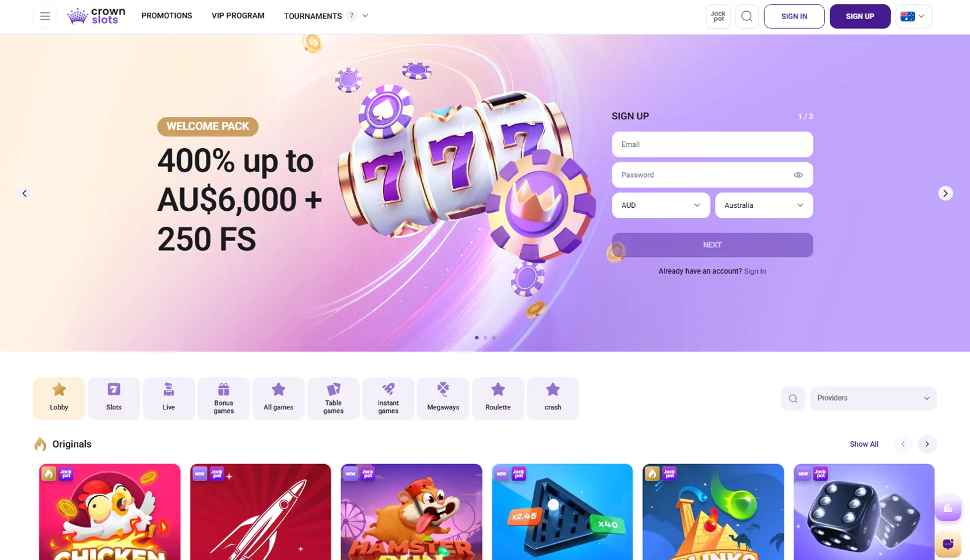Open the Promotions menu item
970x560 pixels.
[x=167, y=16]
